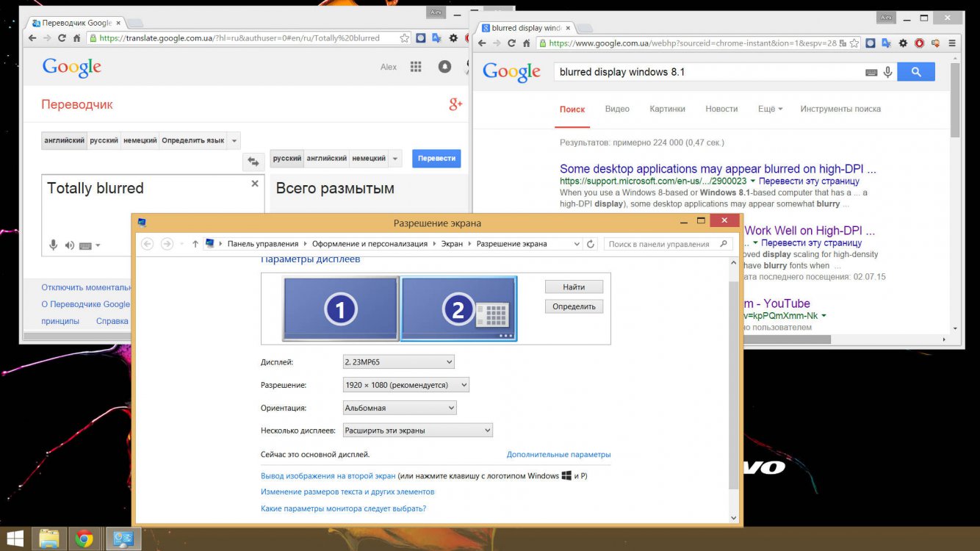Launch File Explorer from the taskbar
The image size is (980, 551).
coord(48,539)
